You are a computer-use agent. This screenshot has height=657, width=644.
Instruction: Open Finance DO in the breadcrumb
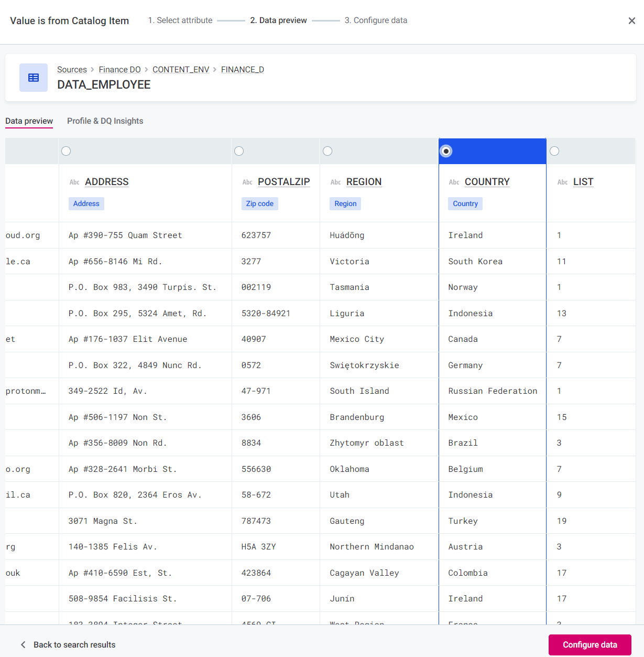119,70
